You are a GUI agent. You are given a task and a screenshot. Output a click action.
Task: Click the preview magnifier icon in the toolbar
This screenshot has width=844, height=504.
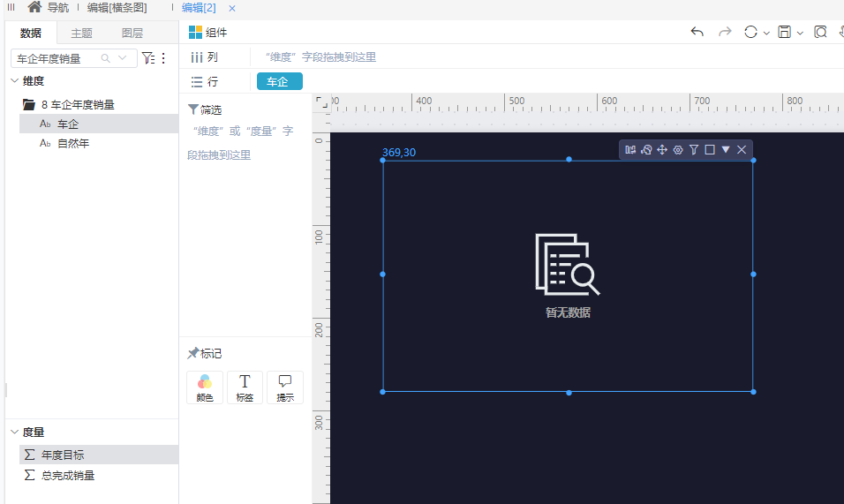[820, 33]
